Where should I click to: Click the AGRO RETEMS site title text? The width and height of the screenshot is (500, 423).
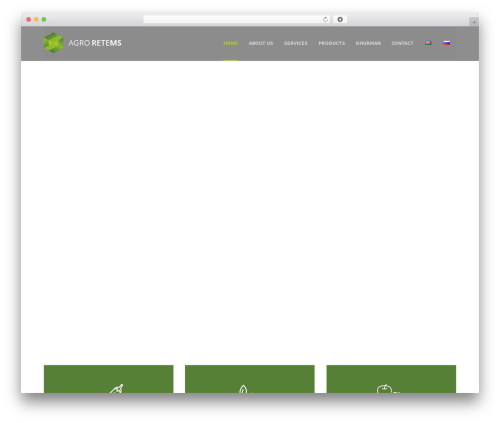click(95, 43)
